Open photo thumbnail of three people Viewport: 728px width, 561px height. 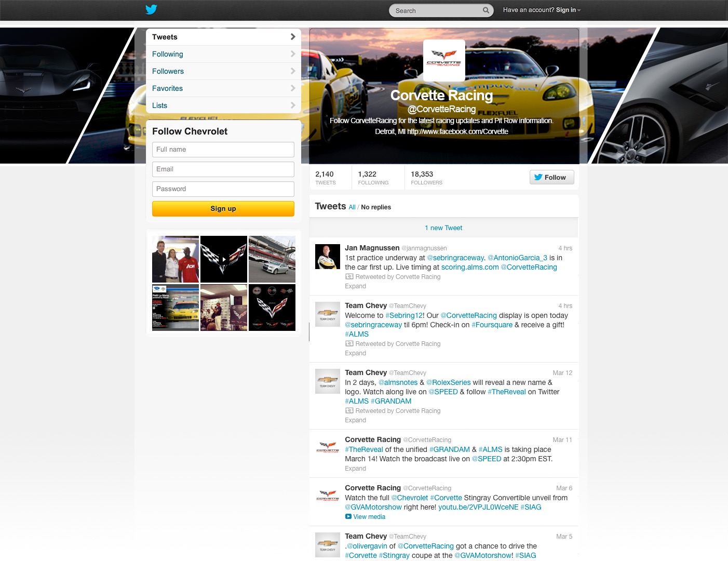tap(176, 259)
